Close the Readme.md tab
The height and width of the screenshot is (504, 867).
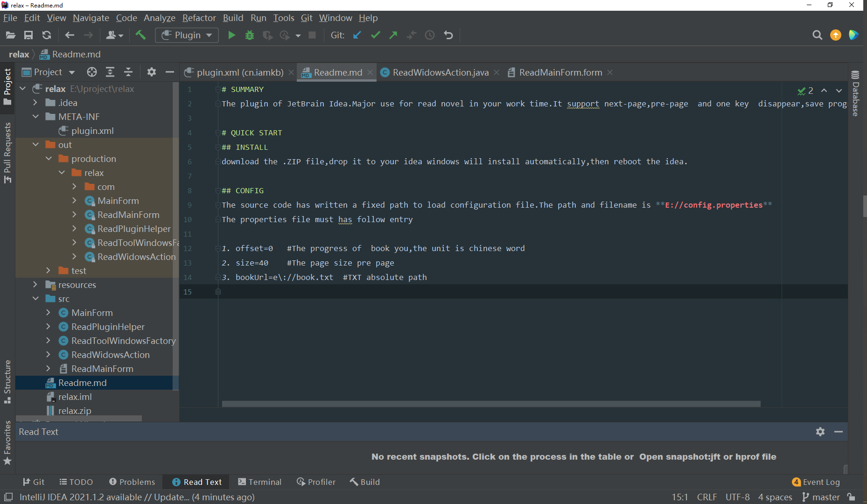pos(370,72)
